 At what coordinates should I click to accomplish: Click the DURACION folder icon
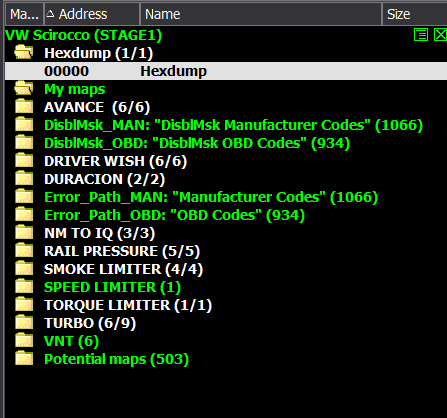(24, 179)
